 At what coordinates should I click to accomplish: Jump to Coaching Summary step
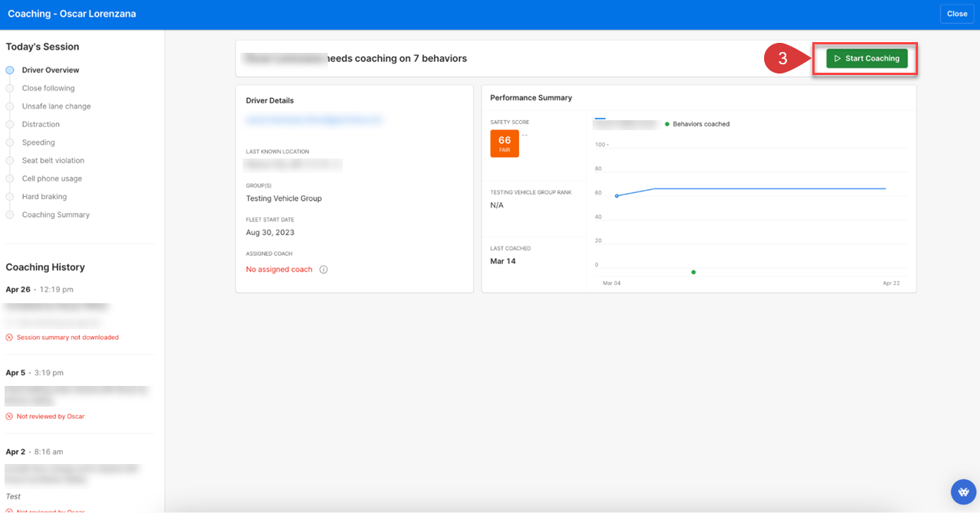click(56, 215)
